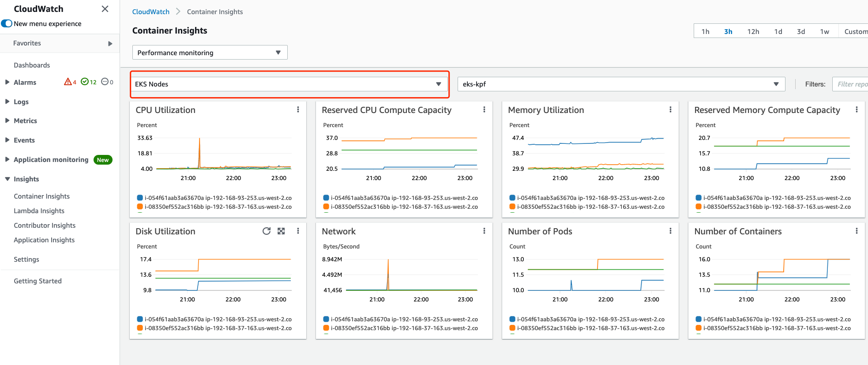This screenshot has height=365, width=868.
Task: Select the 1w time range
Action: (824, 31)
